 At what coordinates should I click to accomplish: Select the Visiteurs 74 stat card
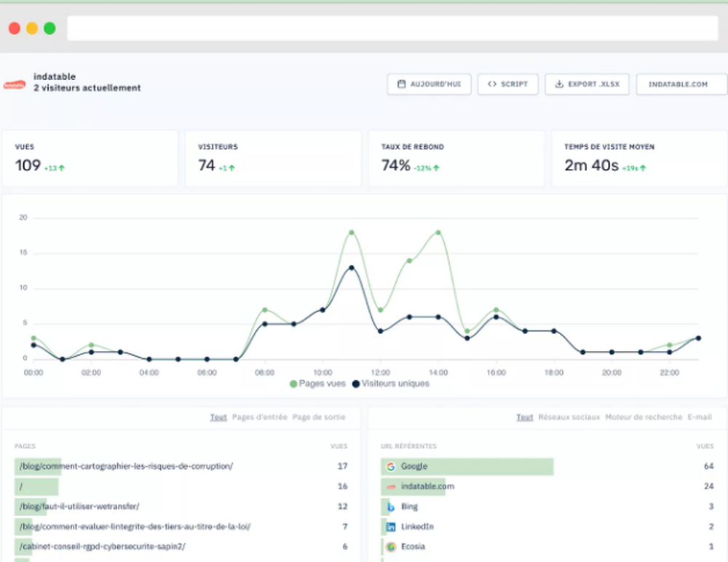coord(273,159)
